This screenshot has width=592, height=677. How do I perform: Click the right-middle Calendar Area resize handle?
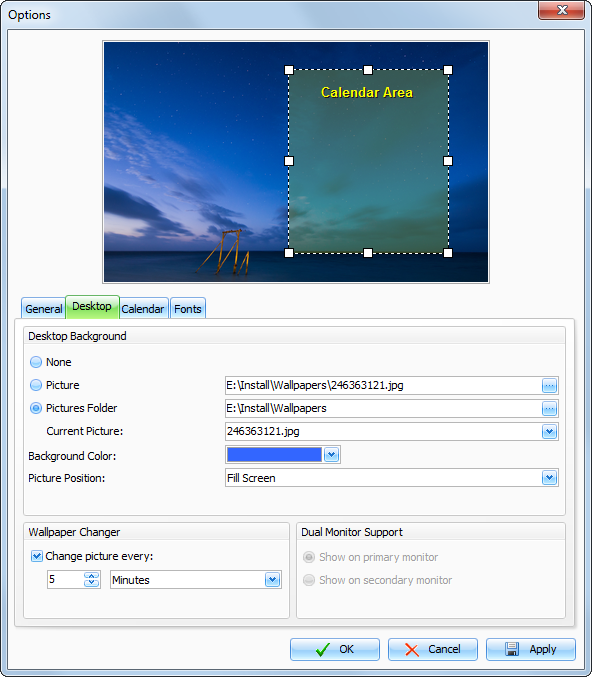448,161
